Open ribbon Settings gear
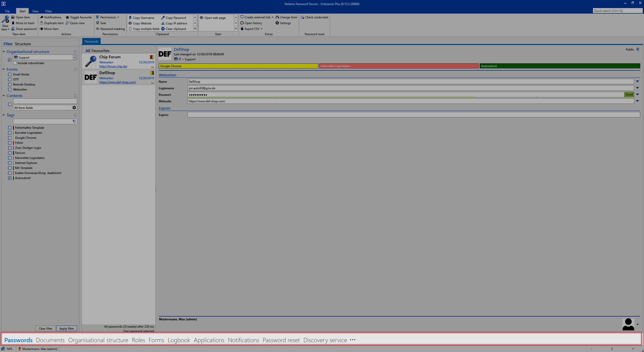This screenshot has width=644, height=352. (x=277, y=23)
